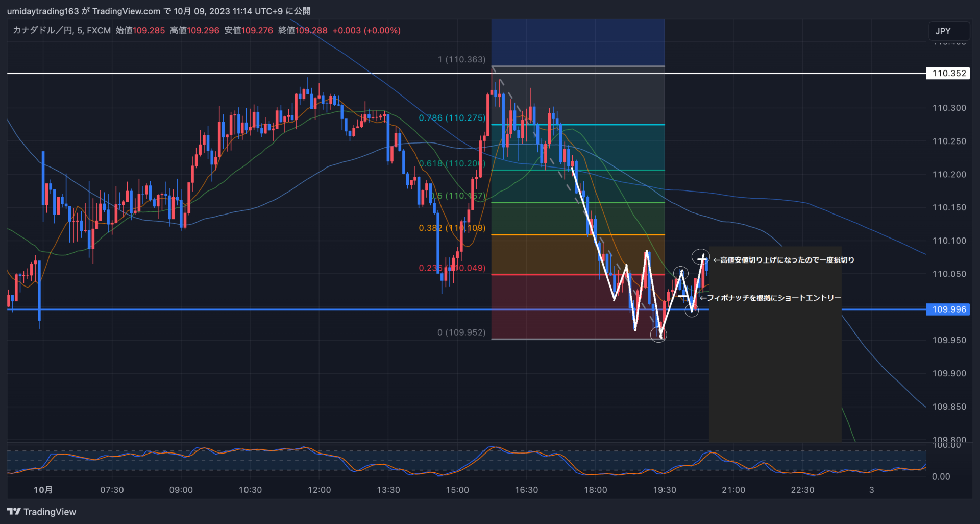Select the Fibonacci 1 (110.363) level label

point(461,60)
